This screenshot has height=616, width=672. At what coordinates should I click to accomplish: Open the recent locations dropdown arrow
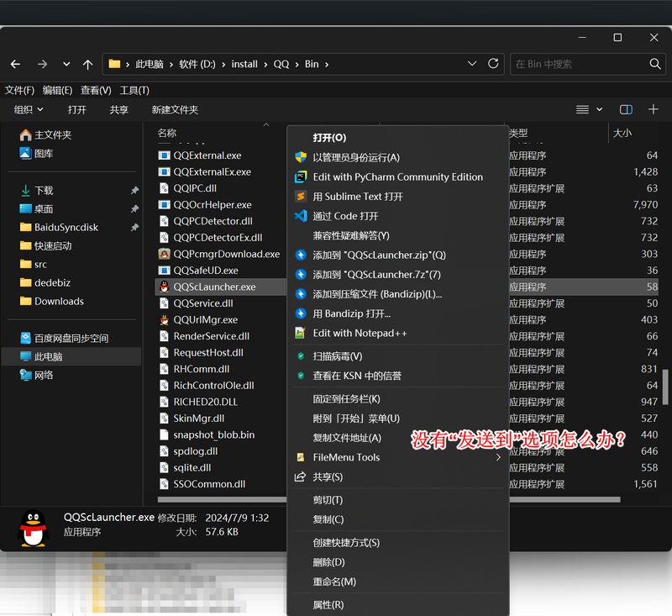click(66, 65)
